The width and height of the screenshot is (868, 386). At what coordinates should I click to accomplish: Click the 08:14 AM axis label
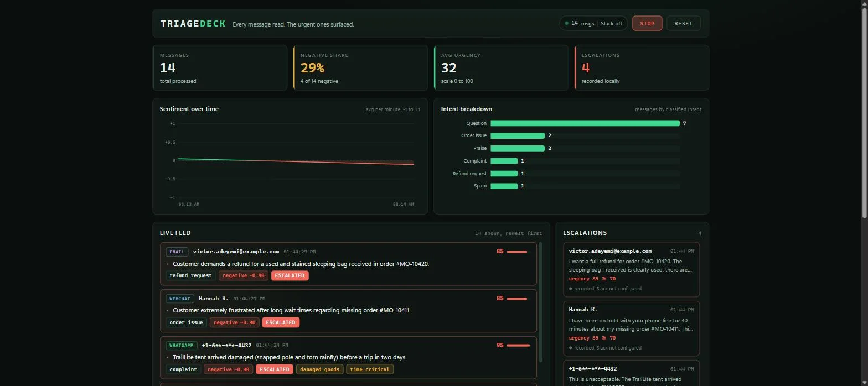coord(403,205)
